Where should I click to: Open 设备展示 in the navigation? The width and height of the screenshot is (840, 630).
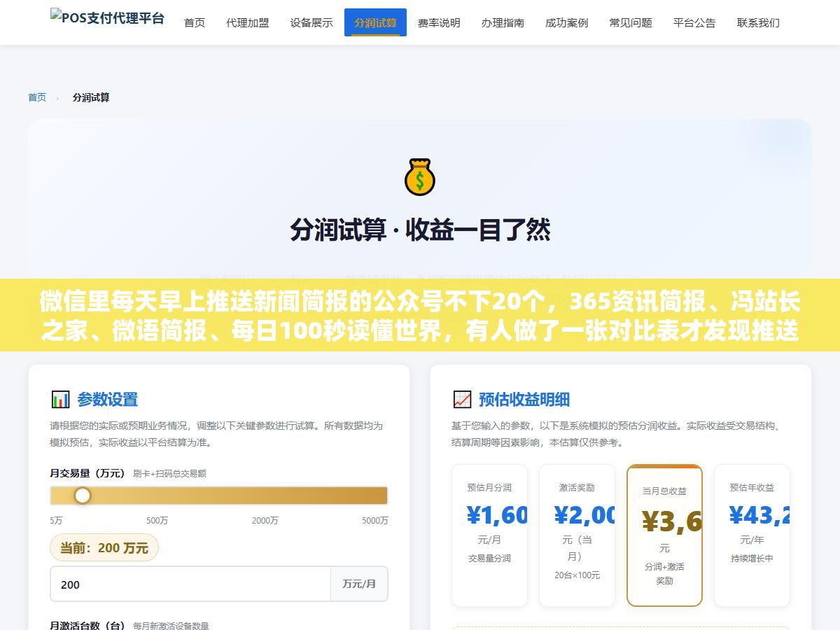pyautogui.click(x=311, y=22)
